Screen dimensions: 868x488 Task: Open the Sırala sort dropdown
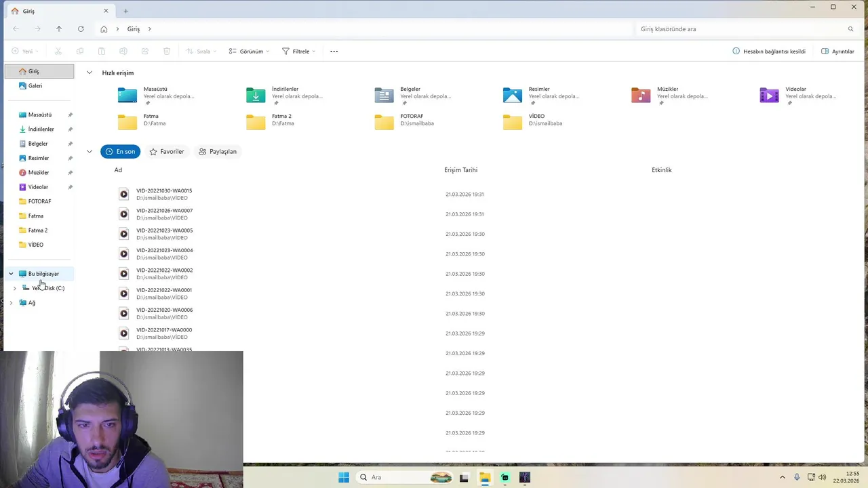202,52
